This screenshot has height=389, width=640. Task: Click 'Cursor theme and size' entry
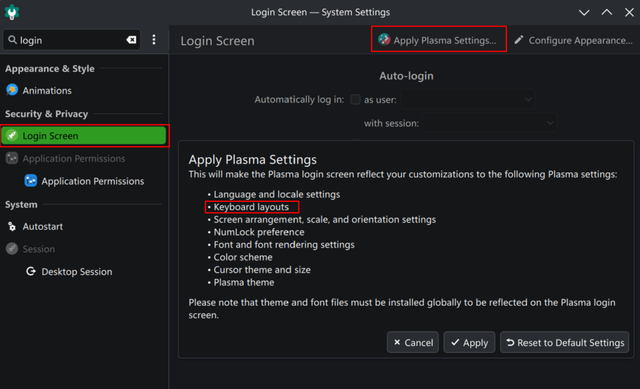262,270
